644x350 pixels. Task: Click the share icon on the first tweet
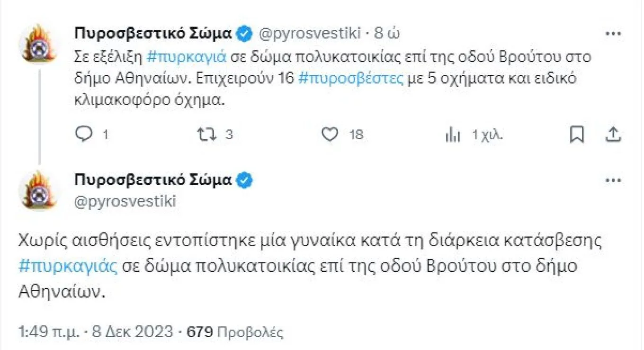[613, 135]
